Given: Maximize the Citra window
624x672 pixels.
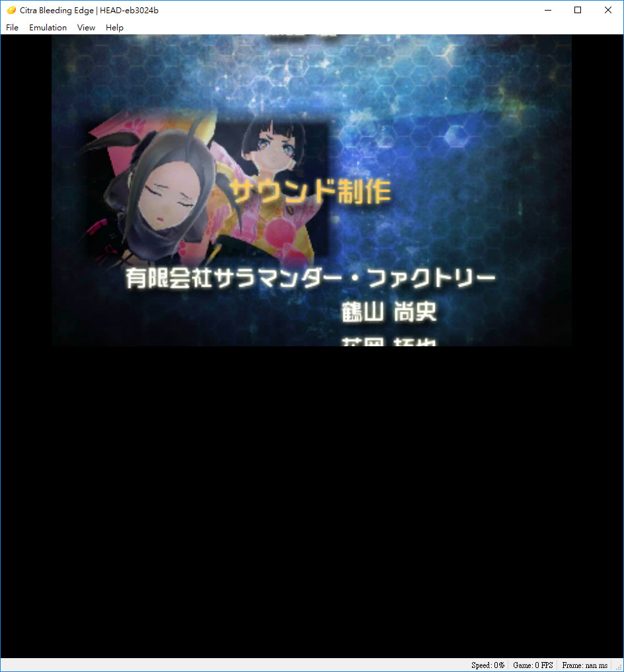Looking at the screenshot, I should (578, 11).
